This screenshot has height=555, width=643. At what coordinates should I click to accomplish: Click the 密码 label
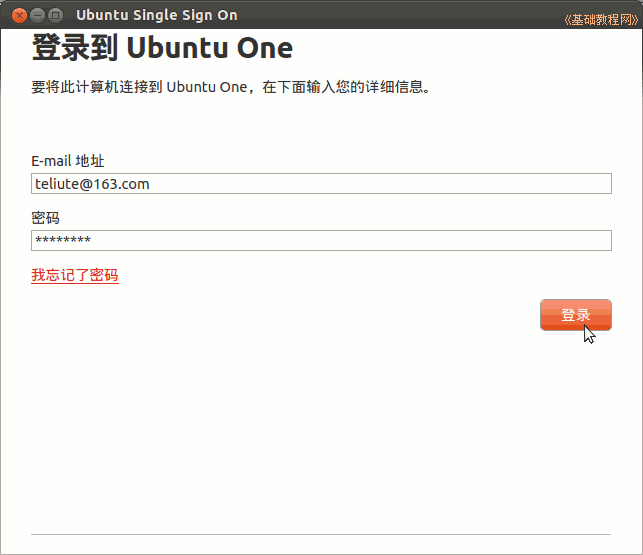(x=46, y=218)
